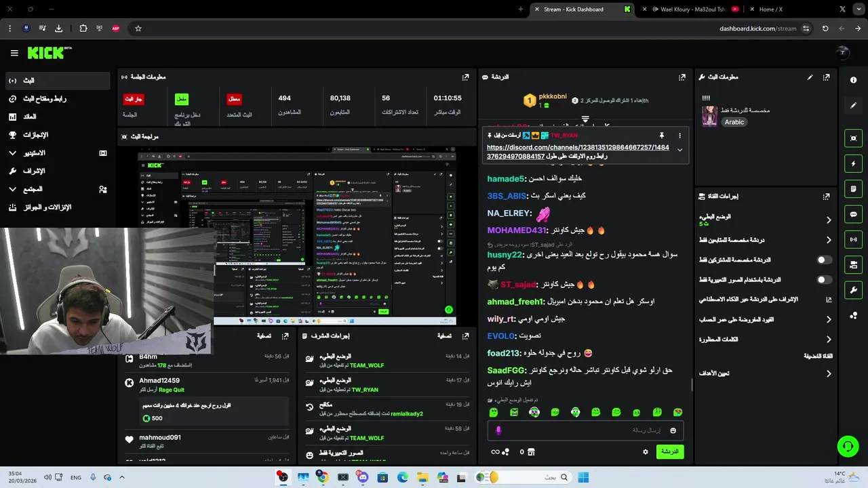The image size is (868, 488).
Task: Toggle the camera layout widget icon
Action: coord(853,264)
